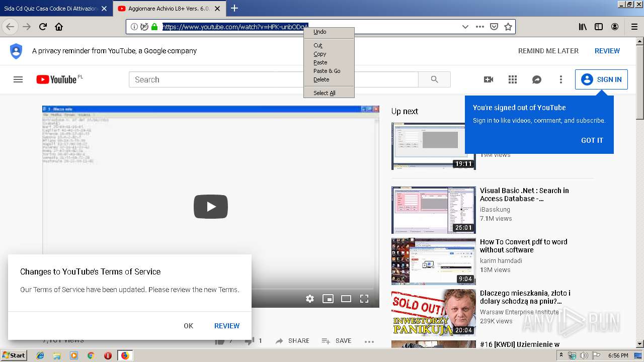This screenshot has height=362, width=644.
Task: Click REVIEW on the privacy reminder
Action: tap(607, 51)
